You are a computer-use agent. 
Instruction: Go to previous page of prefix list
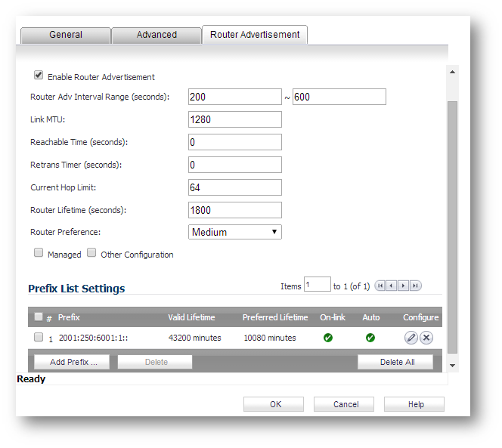pos(391,286)
